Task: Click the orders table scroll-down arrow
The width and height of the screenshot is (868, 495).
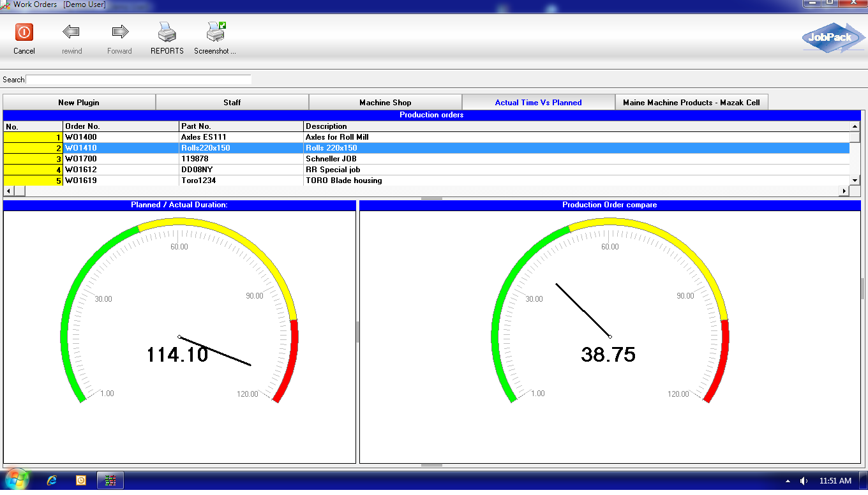Action: pos(855,181)
